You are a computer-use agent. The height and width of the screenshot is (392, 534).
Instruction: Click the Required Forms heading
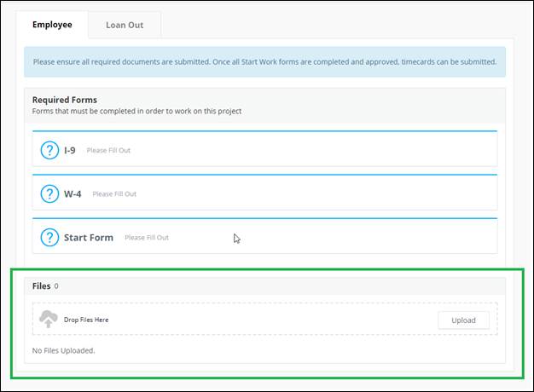pos(65,100)
